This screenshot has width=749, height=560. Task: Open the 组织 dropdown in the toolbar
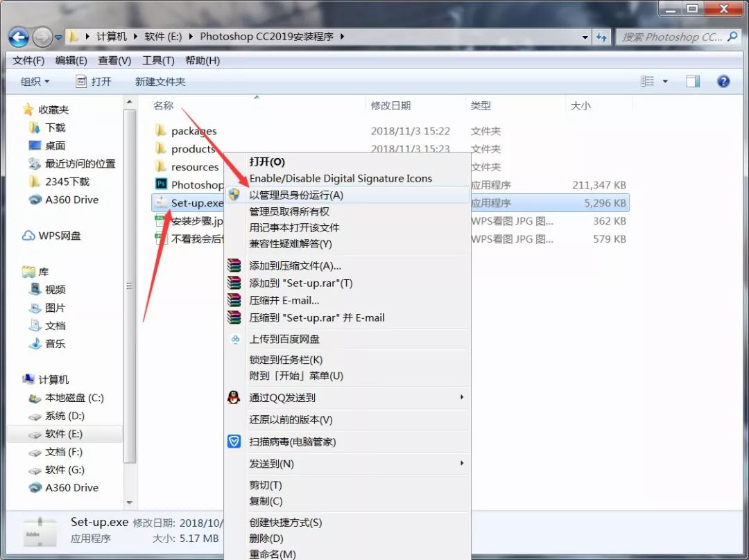[35, 82]
